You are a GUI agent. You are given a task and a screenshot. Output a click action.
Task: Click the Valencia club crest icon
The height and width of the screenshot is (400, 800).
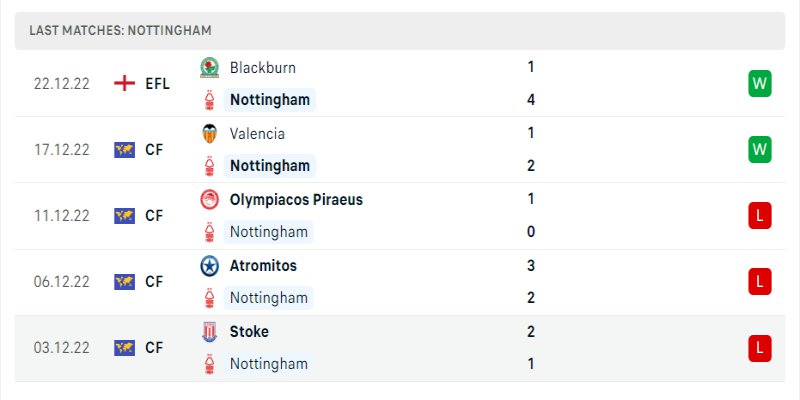[210, 134]
